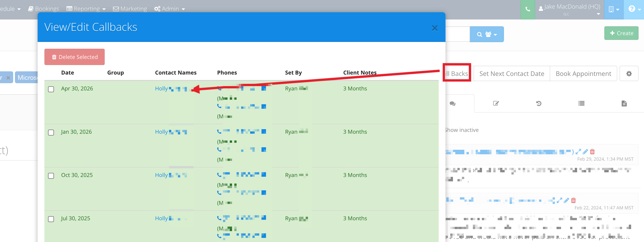Select the Jan 30, 2026 callback checkbox

click(51, 133)
